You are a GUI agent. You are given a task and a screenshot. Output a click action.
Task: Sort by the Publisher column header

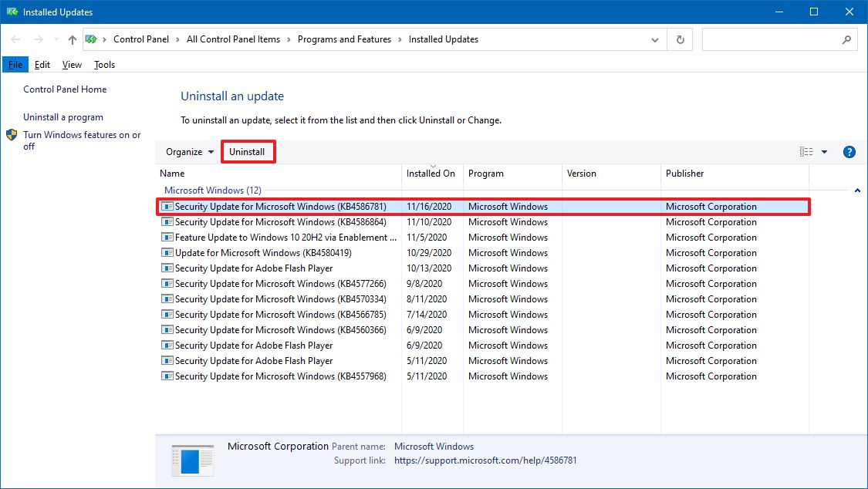(x=735, y=173)
